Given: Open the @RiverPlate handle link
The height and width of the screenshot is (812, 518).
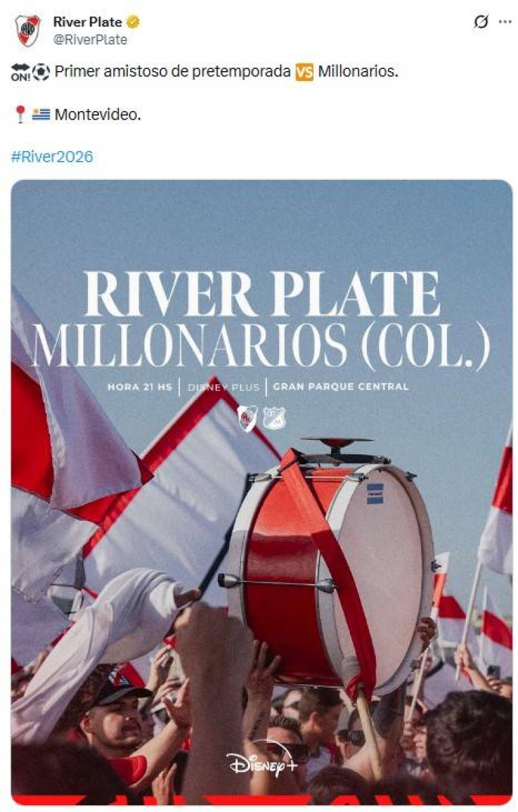Looking at the screenshot, I should click(x=90, y=39).
